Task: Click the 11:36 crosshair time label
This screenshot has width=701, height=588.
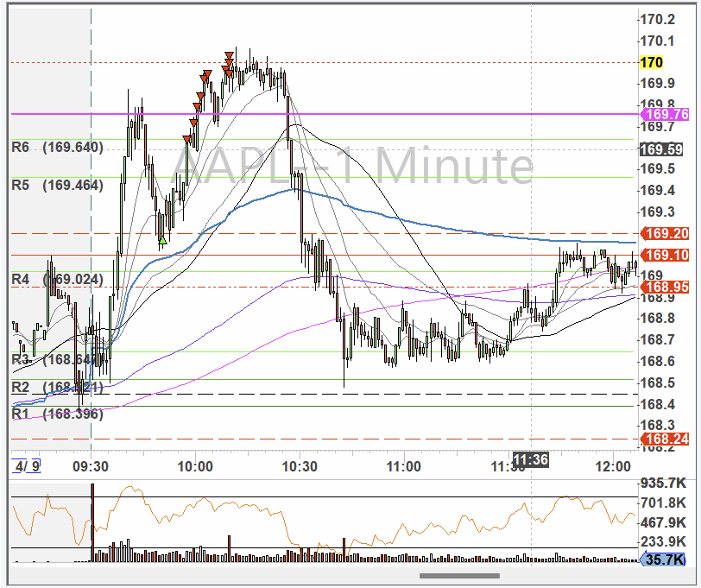Action: 530,459
